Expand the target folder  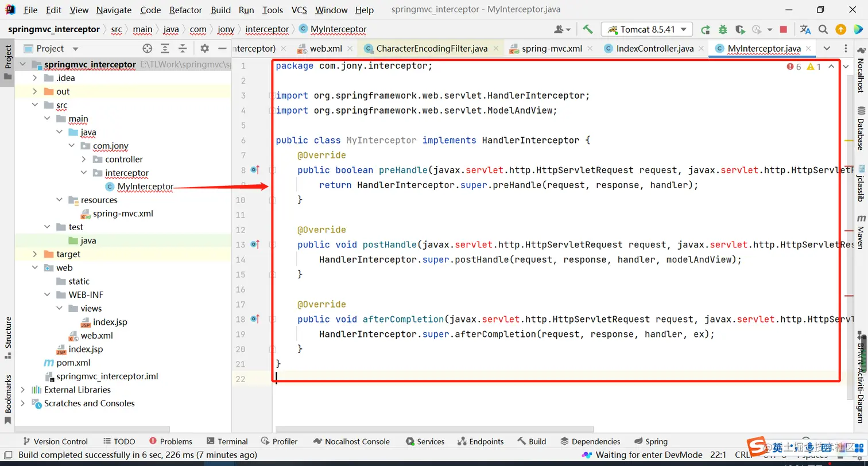coord(35,254)
